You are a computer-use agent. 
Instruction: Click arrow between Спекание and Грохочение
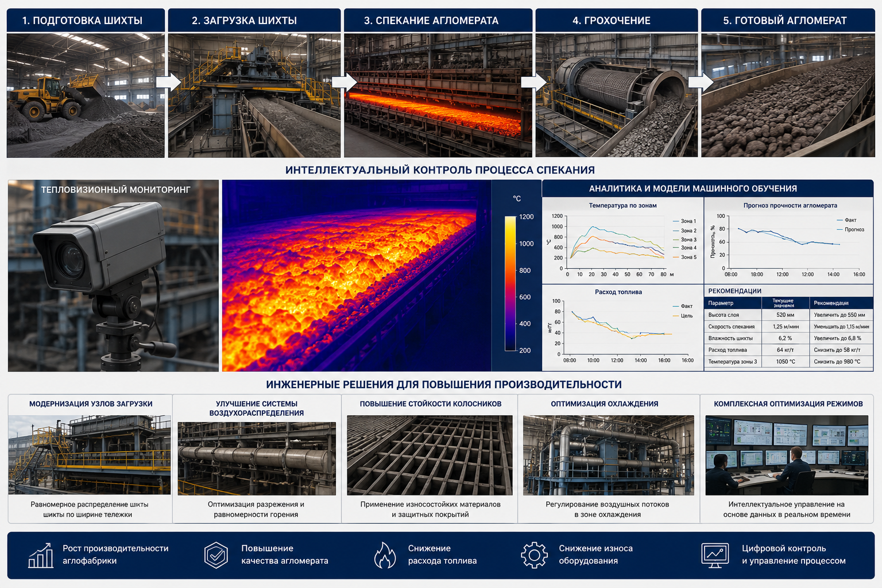[x=533, y=82]
